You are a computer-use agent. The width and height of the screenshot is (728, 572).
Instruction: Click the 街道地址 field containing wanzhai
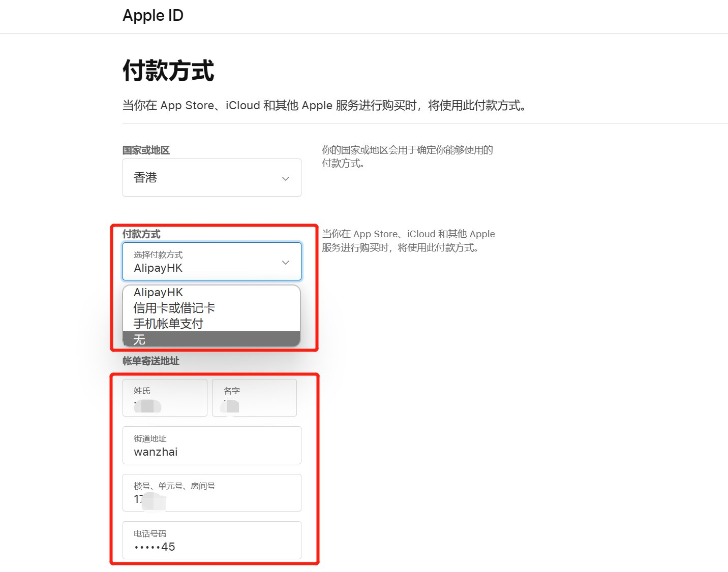click(x=211, y=446)
